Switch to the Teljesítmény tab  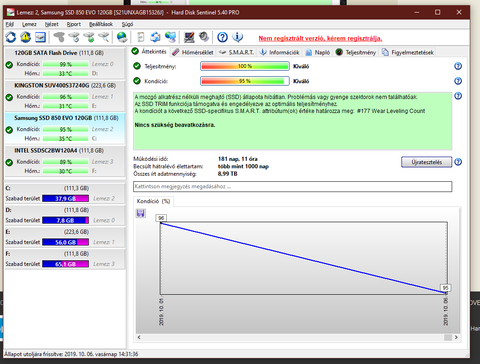click(356, 52)
